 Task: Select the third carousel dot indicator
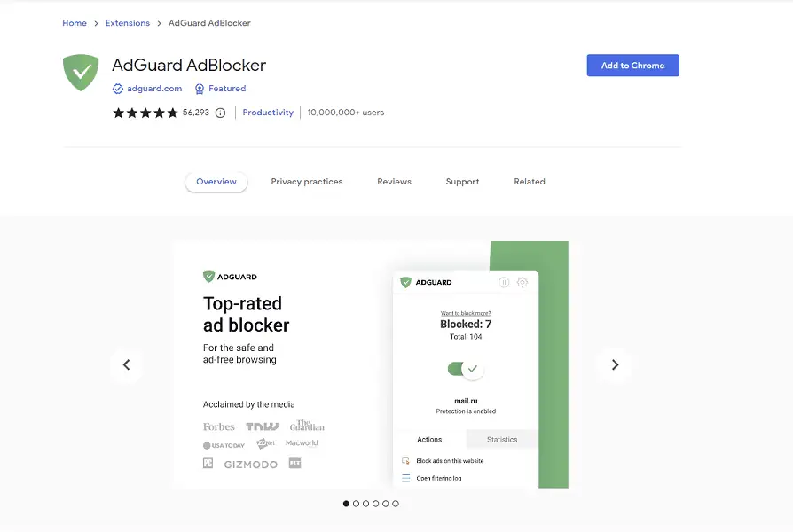pyautogui.click(x=365, y=504)
